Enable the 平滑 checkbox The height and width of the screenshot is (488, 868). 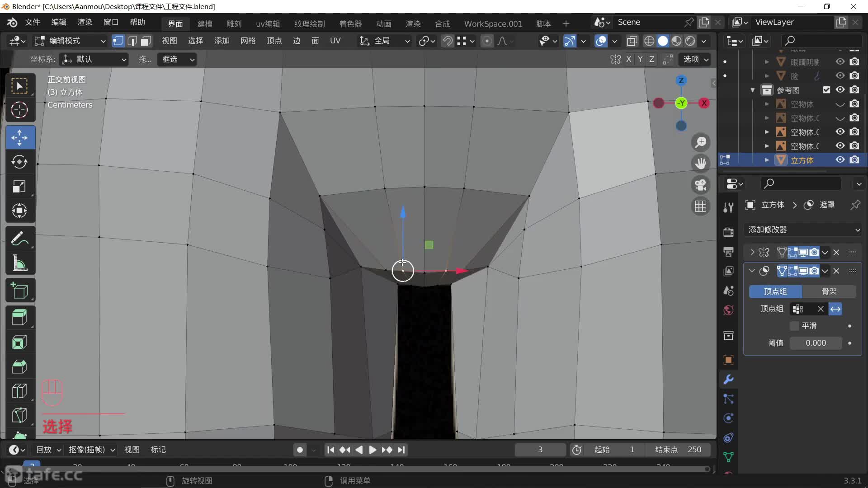click(x=794, y=326)
